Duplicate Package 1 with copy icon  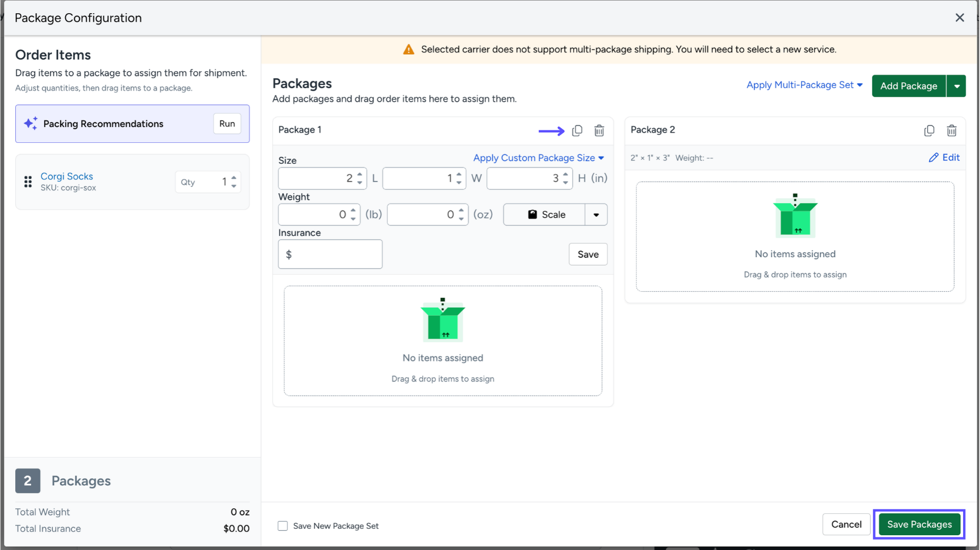tap(577, 130)
